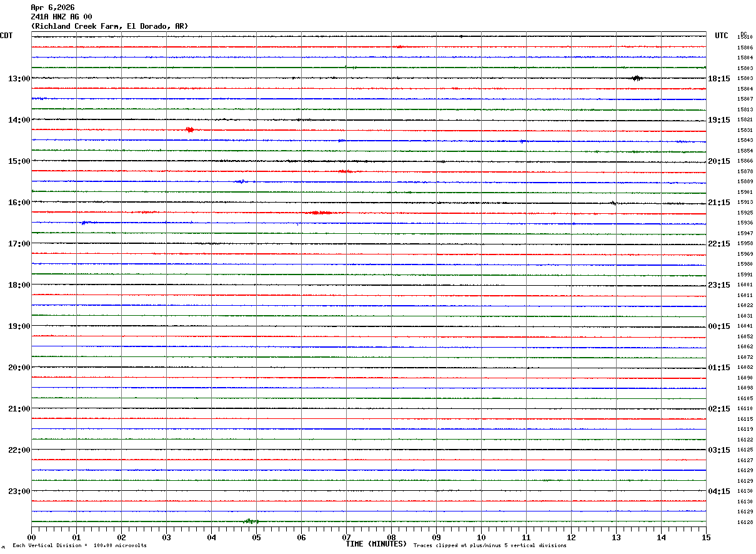
Task: Click the 03:15 UTC time label
Action: pyautogui.click(x=719, y=450)
